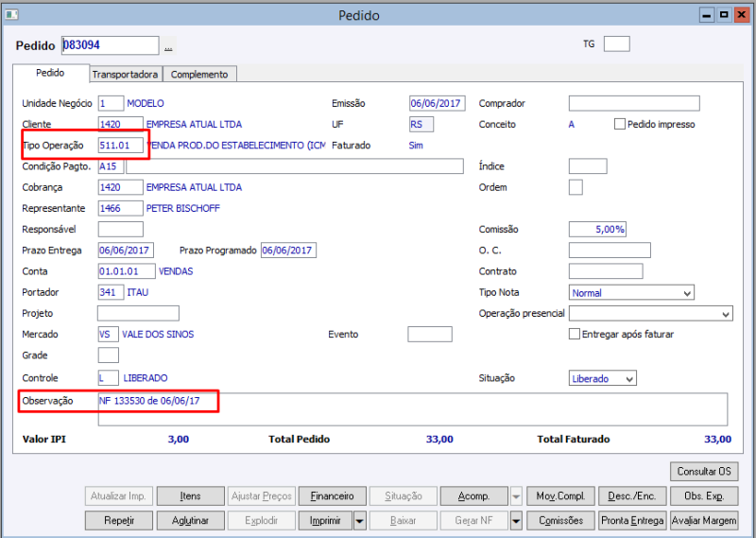Switch to the Transportadora tab
The height and width of the screenshot is (538, 756).
point(126,75)
